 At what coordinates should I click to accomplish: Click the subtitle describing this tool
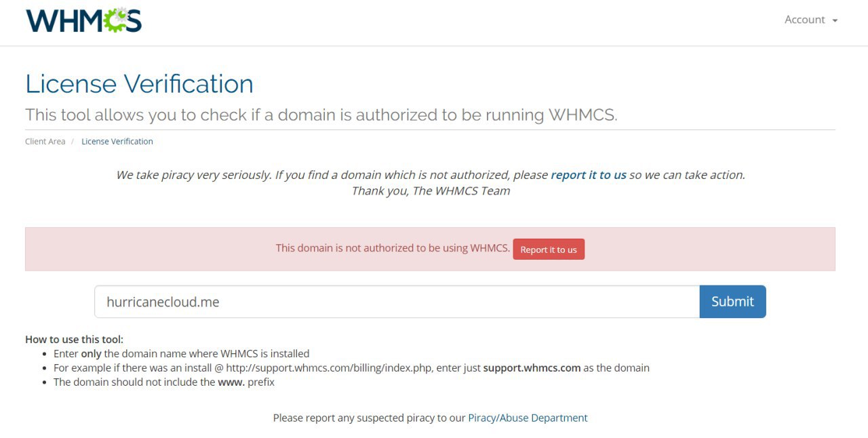point(321,115)
